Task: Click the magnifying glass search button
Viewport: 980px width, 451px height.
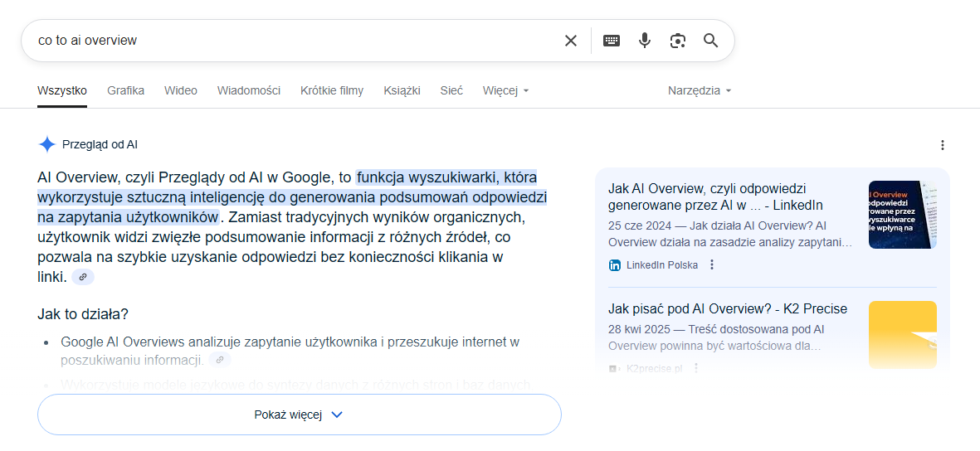Action: pyautogui.click(x=710, y=41)
